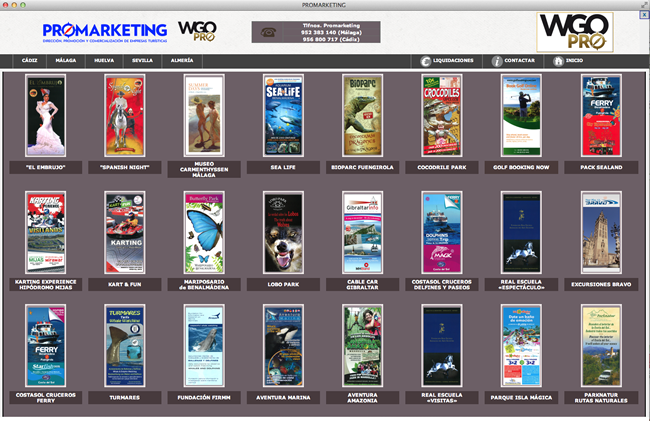
Task: Open the Lobo Park wolf brochure
Action: tap(283, 232)
